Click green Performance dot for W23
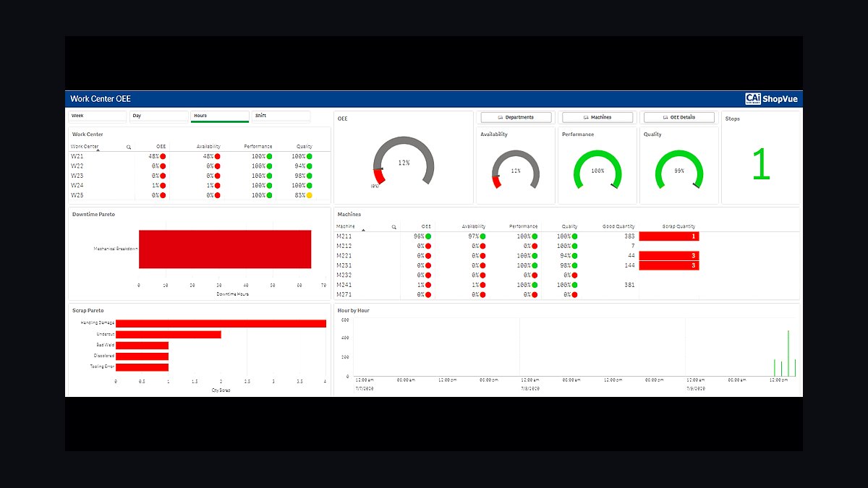Image resolution: width=868 pixels, height=488 pixels. (x=270, y=176)
